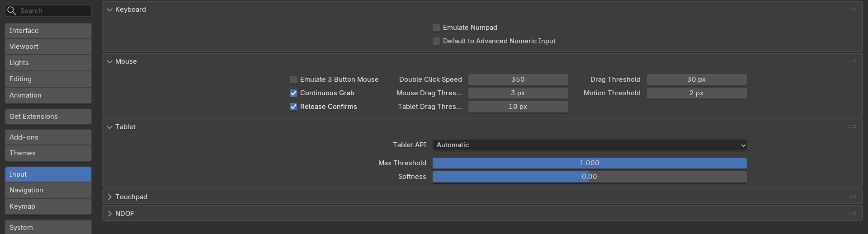Switch to Lights preferences

(48, 63)
